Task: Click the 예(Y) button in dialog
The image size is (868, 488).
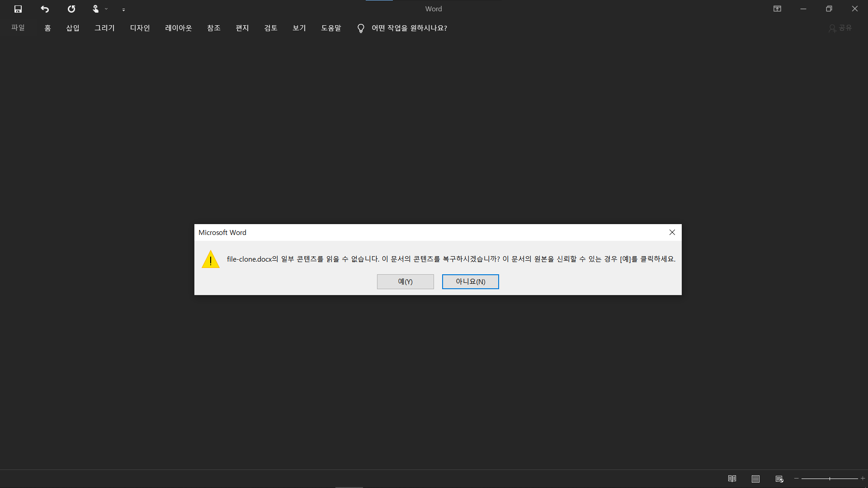Action: 405,282
